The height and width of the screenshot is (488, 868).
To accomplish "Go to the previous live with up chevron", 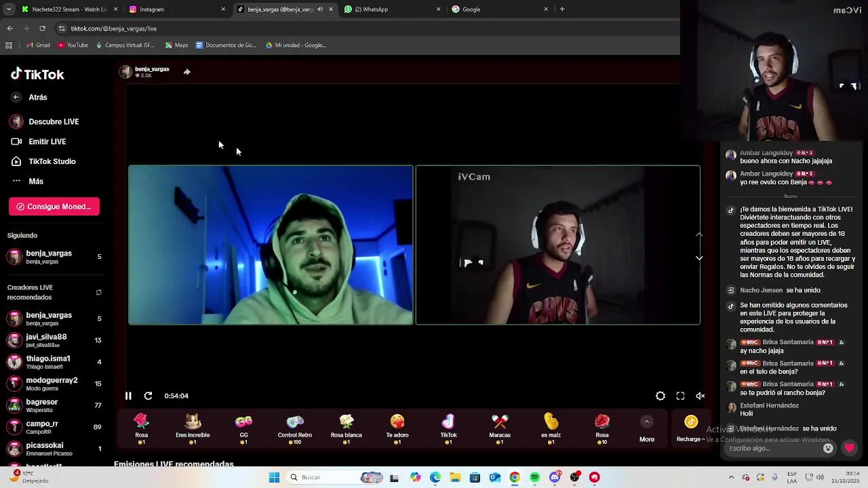I will (x=699, y=235).
